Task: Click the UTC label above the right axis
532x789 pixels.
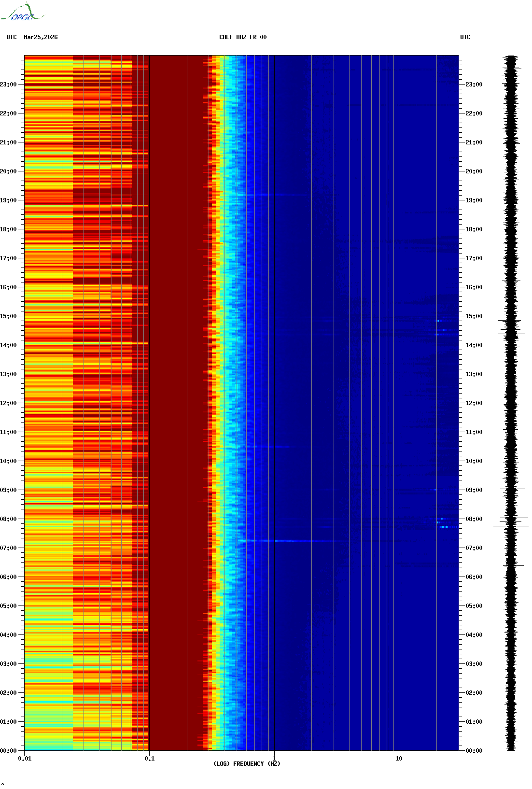Action: [x=465, y=37]
